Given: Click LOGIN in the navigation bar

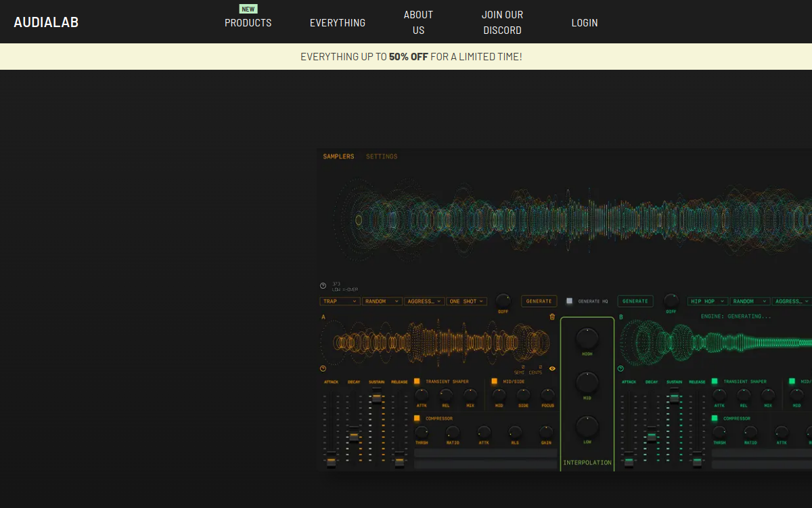Looking at the screenshot, I should coord(585,22).
